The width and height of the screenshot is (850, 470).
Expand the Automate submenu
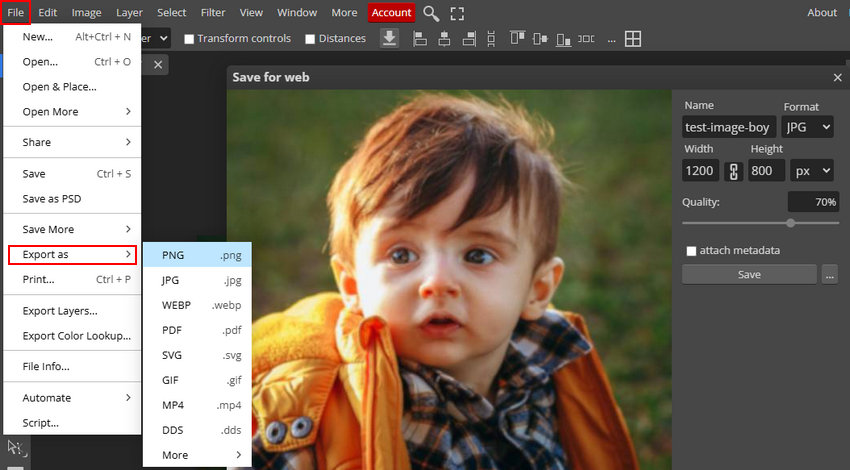tap(72, 398)
